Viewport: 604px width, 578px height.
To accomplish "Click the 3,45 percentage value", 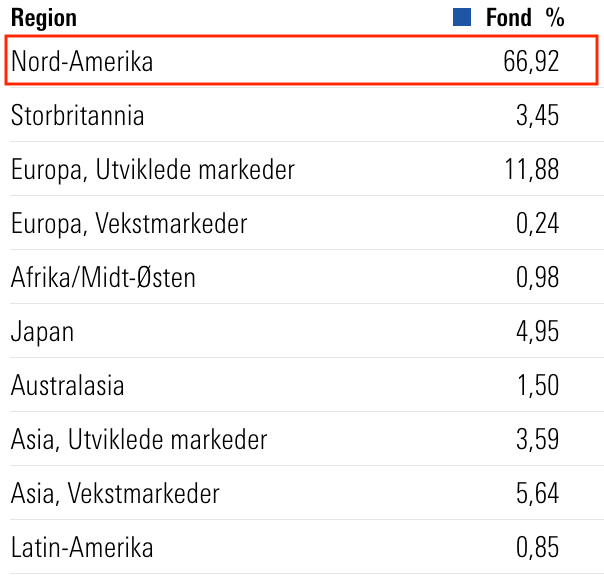I will coord(537,115).
